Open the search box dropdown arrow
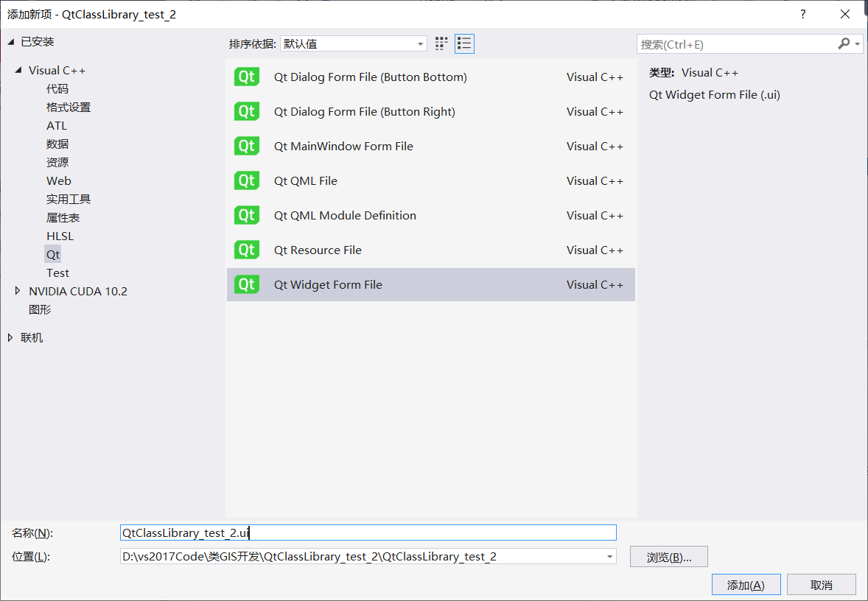The width and height of the screenshot is (868, 601). (x=855, y=44)
